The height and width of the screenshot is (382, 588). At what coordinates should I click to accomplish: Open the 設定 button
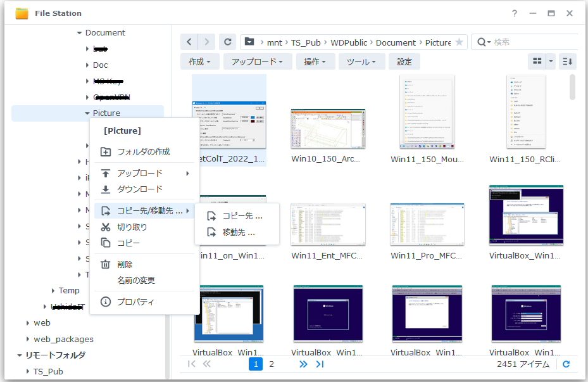(x=404, y=61)
